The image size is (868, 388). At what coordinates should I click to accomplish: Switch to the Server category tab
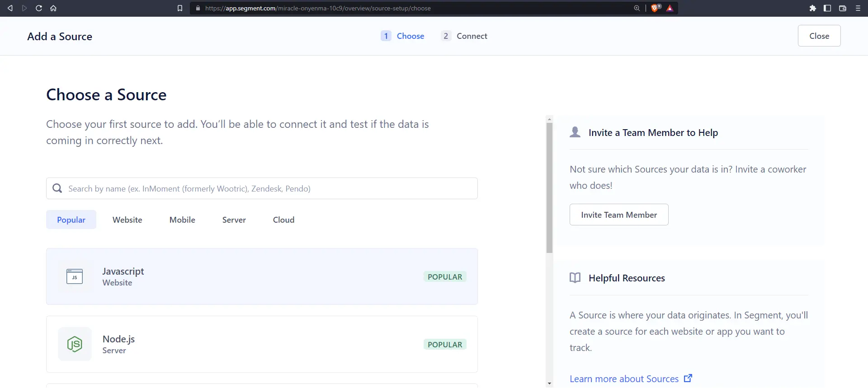click(234, 220)
